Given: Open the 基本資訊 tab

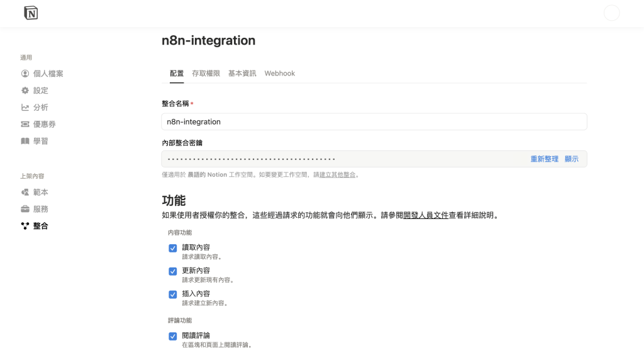Looking at the screenshot, I should [x=242, y=73].
